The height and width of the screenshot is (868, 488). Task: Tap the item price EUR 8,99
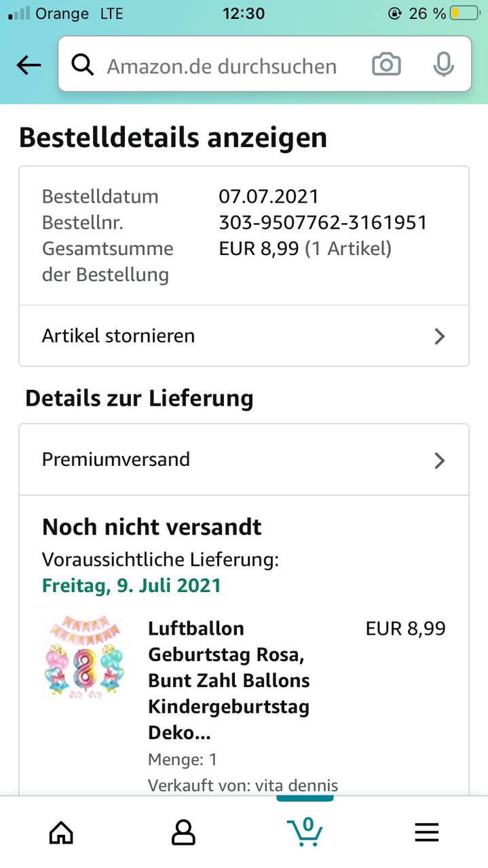click(405, 629)
